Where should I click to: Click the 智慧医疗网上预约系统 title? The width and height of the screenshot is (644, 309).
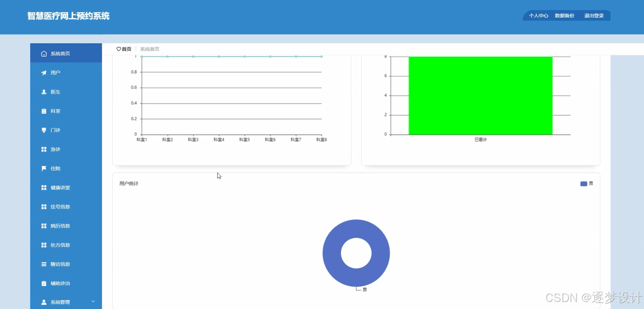(x=69, y=16)
